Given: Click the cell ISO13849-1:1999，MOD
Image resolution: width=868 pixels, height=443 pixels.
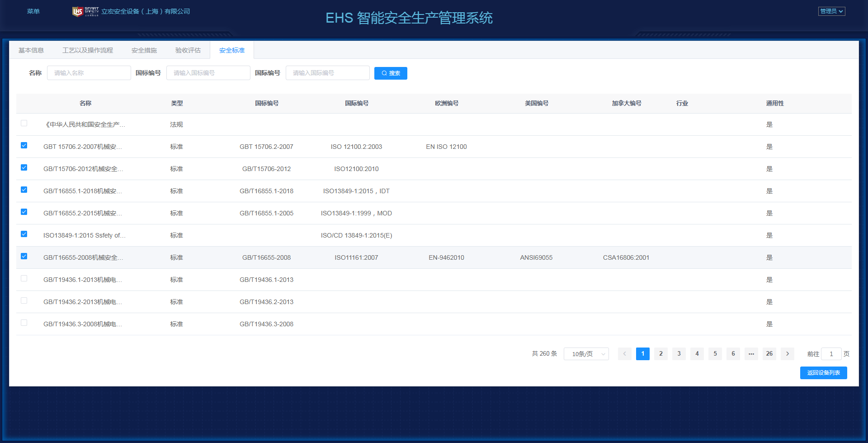Looking at the screenshot, I should click(x=356, y=213).
